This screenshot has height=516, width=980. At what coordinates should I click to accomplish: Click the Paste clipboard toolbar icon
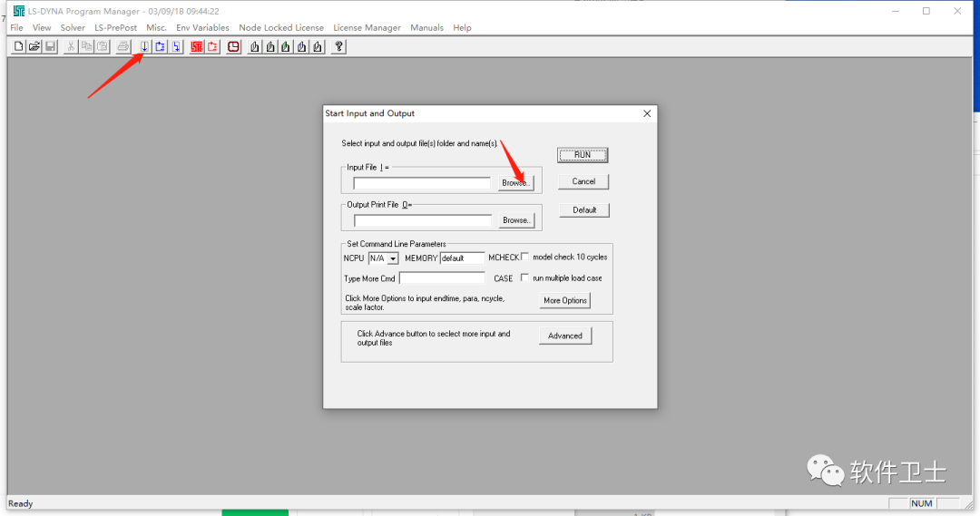[103, 46]
